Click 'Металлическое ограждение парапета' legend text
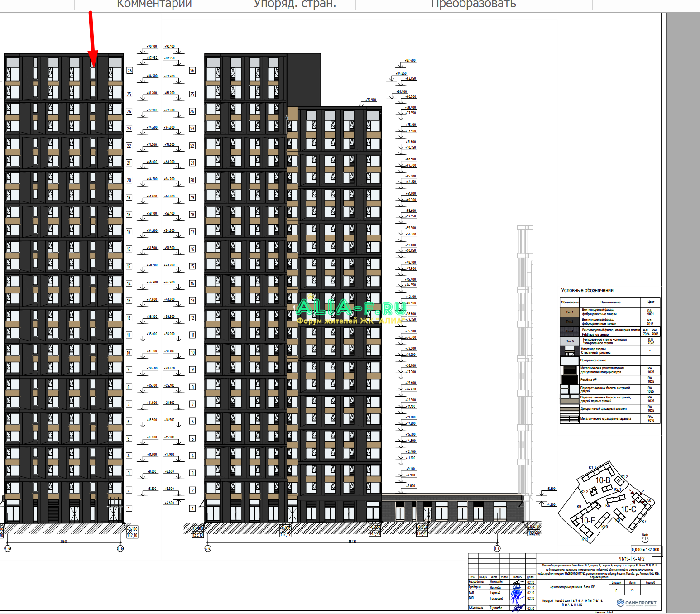Viewport: 700px width, 614px height. [606, 419]
